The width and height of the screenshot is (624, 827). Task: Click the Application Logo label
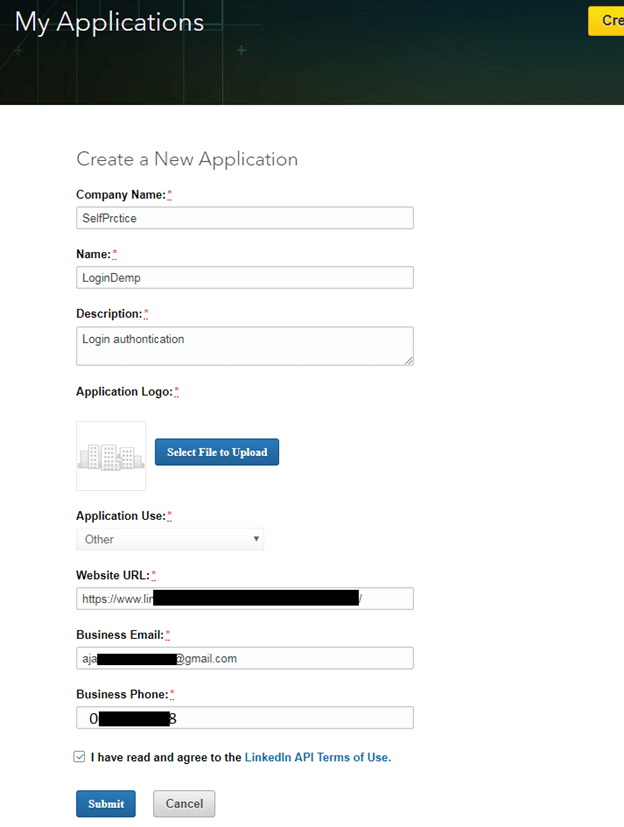[x=124, y=392]
